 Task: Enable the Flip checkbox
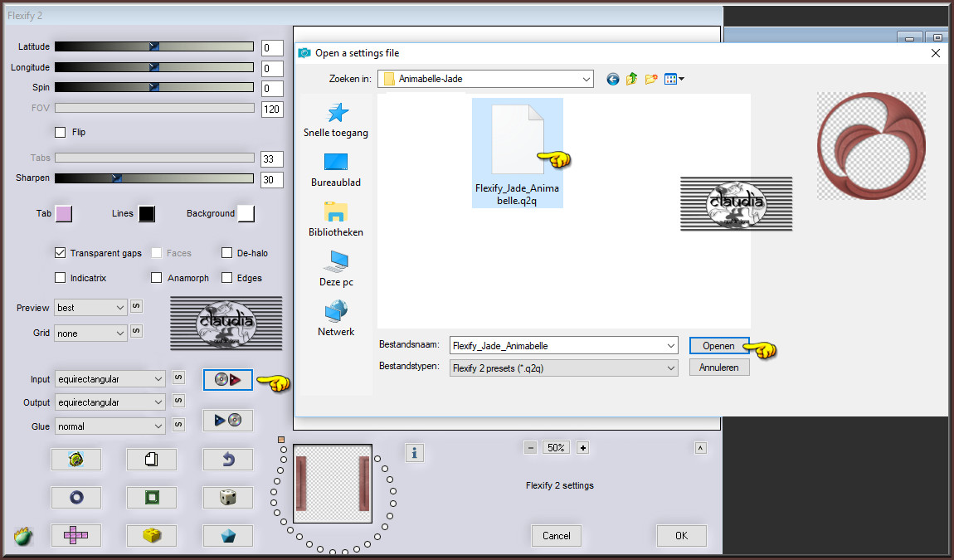coord(61,132)
